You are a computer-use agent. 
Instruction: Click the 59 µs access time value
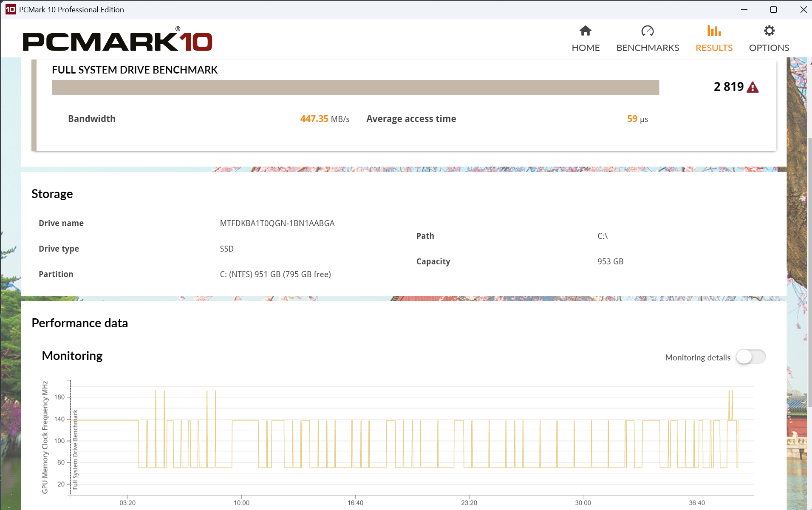(x=637, y=119)
